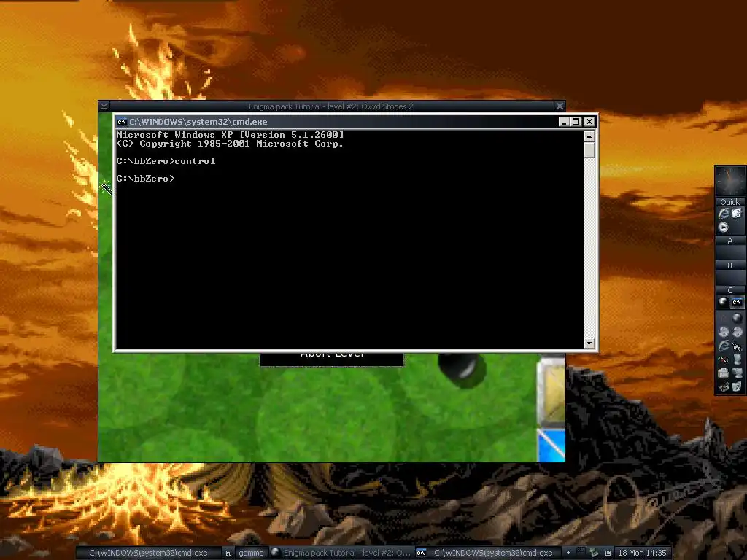Click the Copyright 1985-2001 Microsoft Corp. line
The image size is (747, 560).
pyautogui.click(x=230, y=144)
